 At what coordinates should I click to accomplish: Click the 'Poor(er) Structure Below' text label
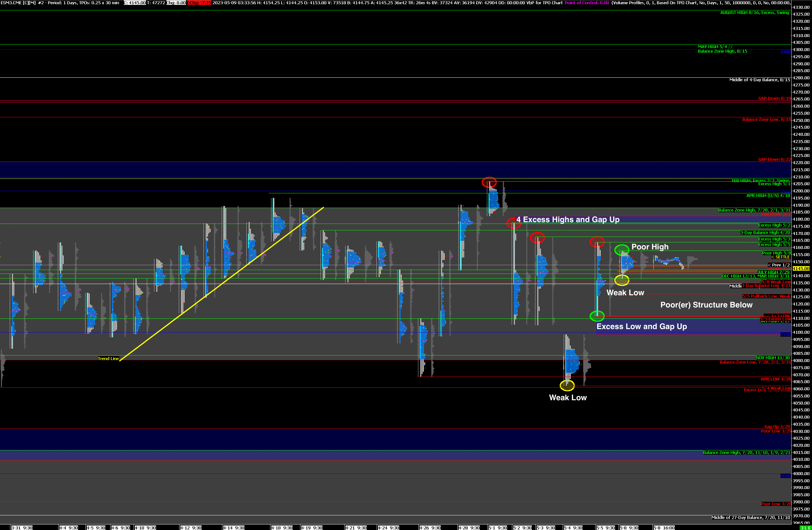[x=706, y=305]
